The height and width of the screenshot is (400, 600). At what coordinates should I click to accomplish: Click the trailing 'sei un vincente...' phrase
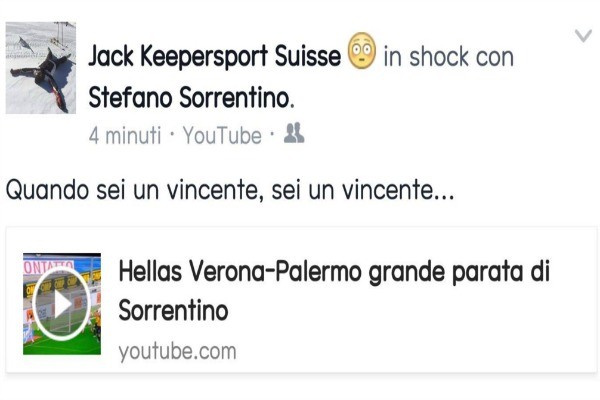[363, 190]
